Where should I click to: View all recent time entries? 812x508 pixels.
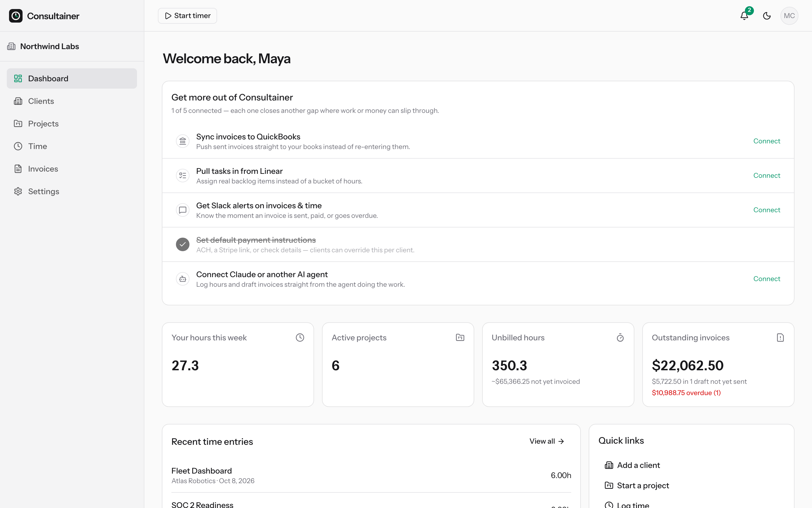coord(547,441)
